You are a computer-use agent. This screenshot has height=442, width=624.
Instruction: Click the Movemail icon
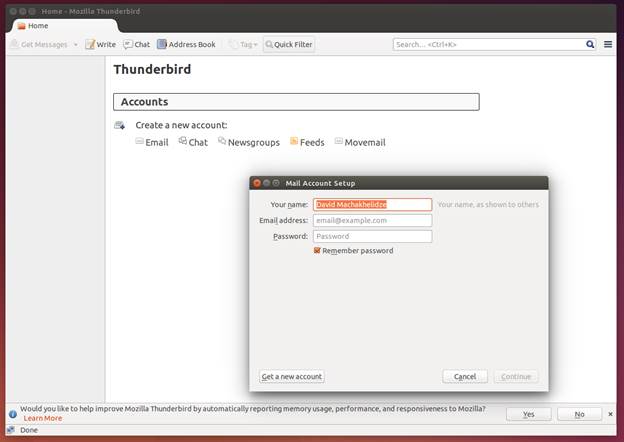click(338, 141)
